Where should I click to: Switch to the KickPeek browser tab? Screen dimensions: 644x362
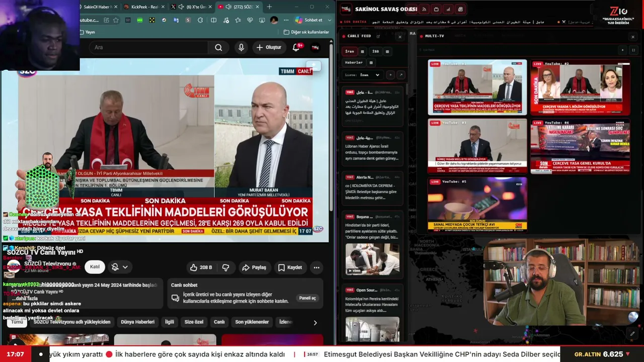coord(144,7)
